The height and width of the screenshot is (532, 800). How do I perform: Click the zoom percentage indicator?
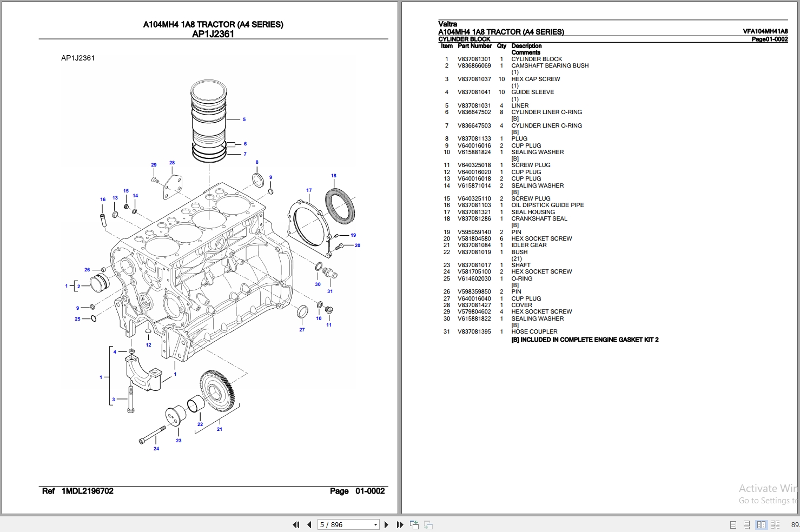pyautogui.click(x=795, y=524)
